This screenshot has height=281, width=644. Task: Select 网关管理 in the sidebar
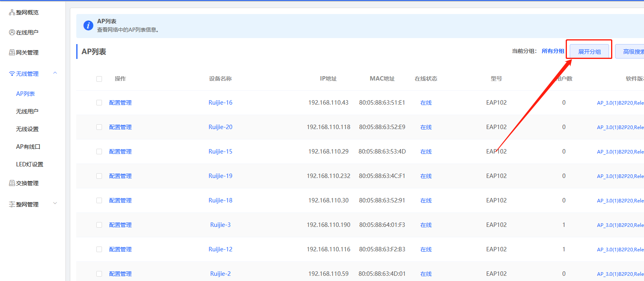pyautogui.click(x=27, y=53)
